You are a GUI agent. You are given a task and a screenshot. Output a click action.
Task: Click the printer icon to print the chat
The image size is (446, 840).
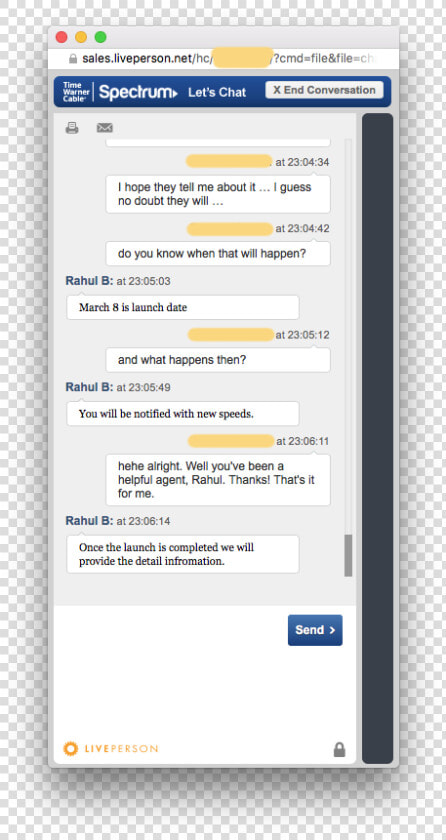[72, 128]
